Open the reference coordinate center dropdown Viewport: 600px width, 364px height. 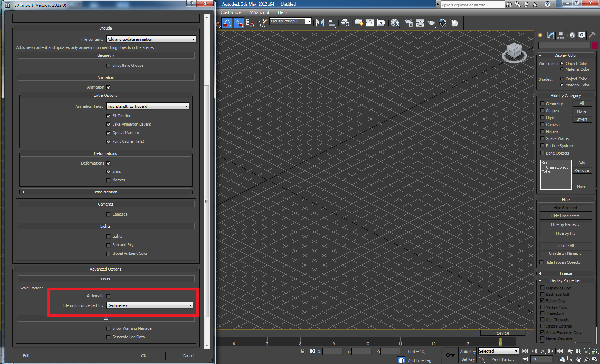pyautogui.click(x=291, y=21)
